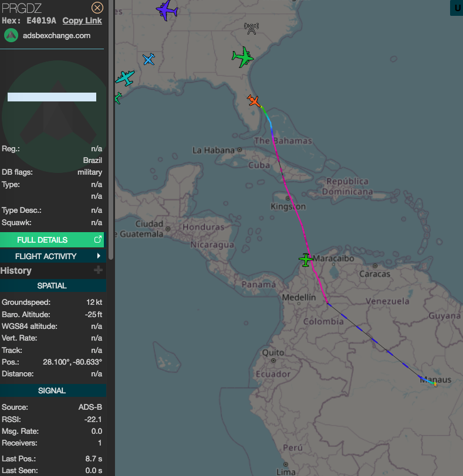Click the Copy Link hyperlink
The height and width of the screenshot is (476, 463).
point(82,21)
